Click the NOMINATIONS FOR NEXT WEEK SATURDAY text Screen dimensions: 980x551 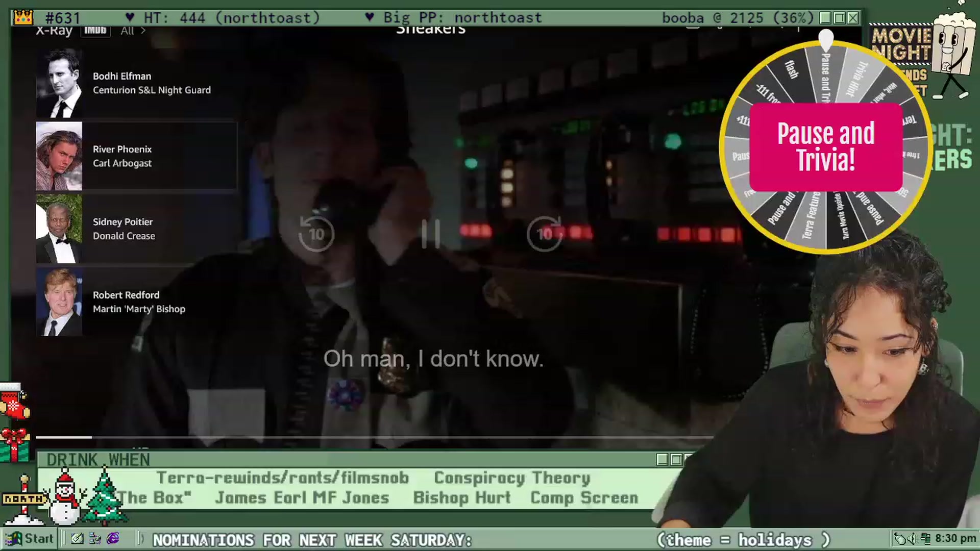[312, 540]
